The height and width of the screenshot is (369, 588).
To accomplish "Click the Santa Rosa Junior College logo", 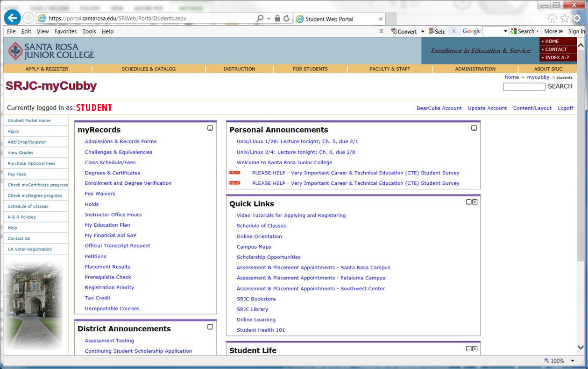I will (x=51, y=51).
